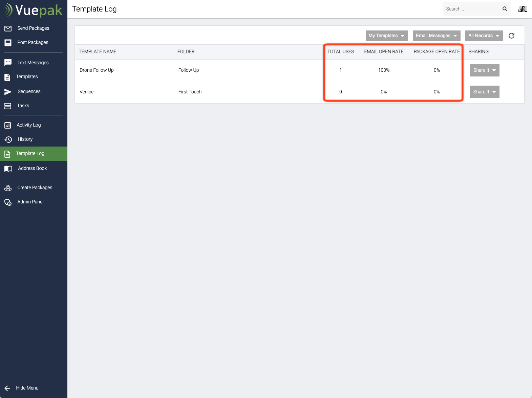Click the Text Messages chat bubble icon
This screenshot has height=398, width=532.
[8, 63]
